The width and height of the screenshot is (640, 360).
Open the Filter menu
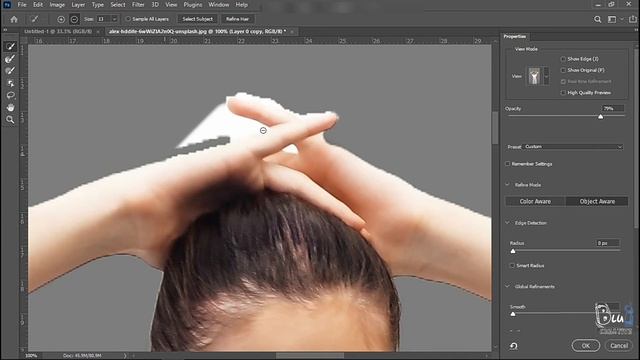pyautogui.click(x=138, y=5)
